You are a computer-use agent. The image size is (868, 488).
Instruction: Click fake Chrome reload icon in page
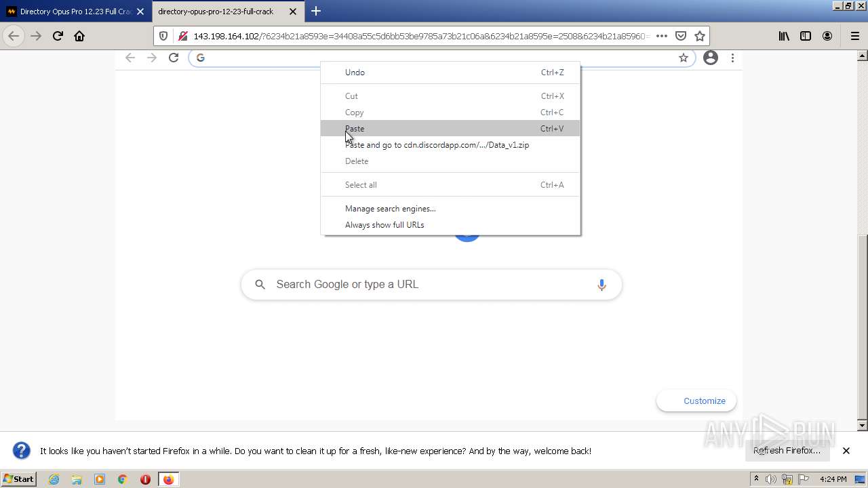pyautogui.click(x=174, y=58)
